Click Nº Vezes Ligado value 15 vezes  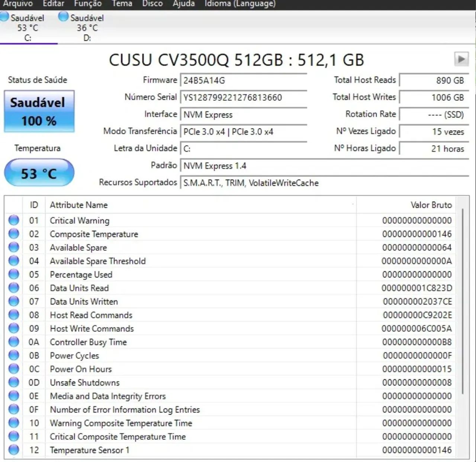tap(434, 132)
